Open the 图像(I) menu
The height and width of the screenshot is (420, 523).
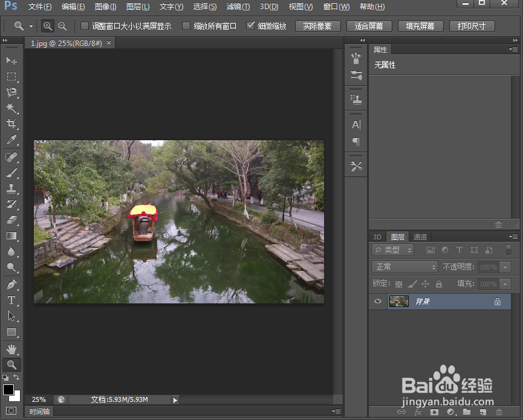pyautogui.click(x=105, y=7)
